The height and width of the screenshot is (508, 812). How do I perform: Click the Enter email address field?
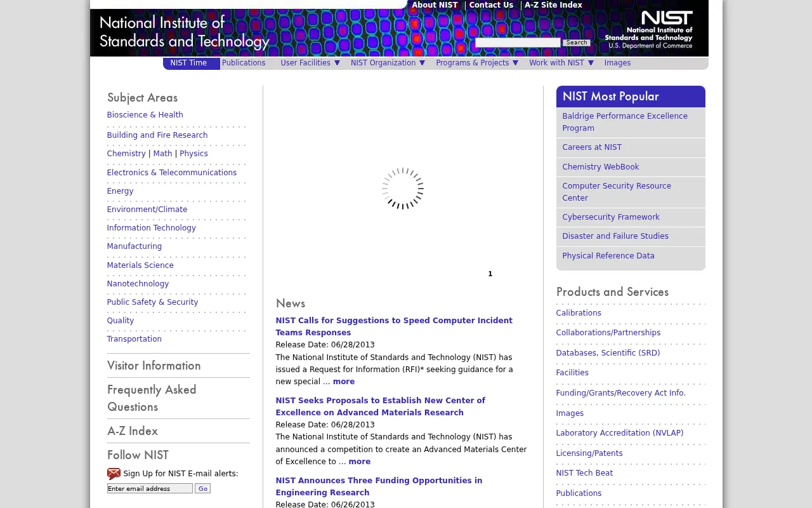[150, 488]
